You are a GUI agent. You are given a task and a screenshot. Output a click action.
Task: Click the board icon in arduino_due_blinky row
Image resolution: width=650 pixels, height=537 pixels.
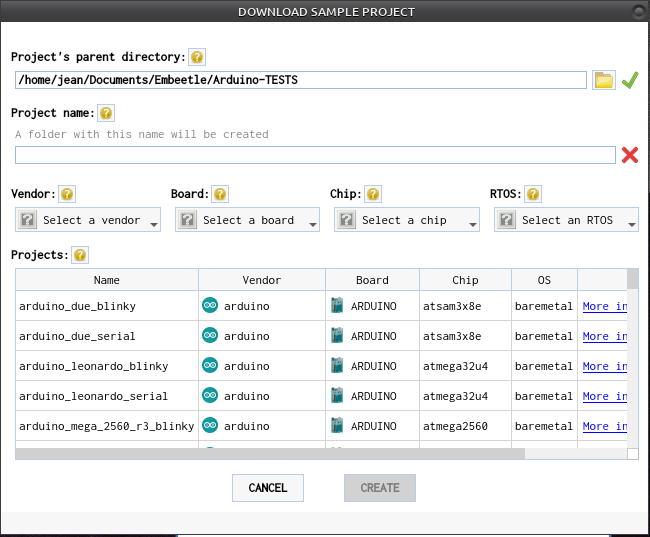337,305
